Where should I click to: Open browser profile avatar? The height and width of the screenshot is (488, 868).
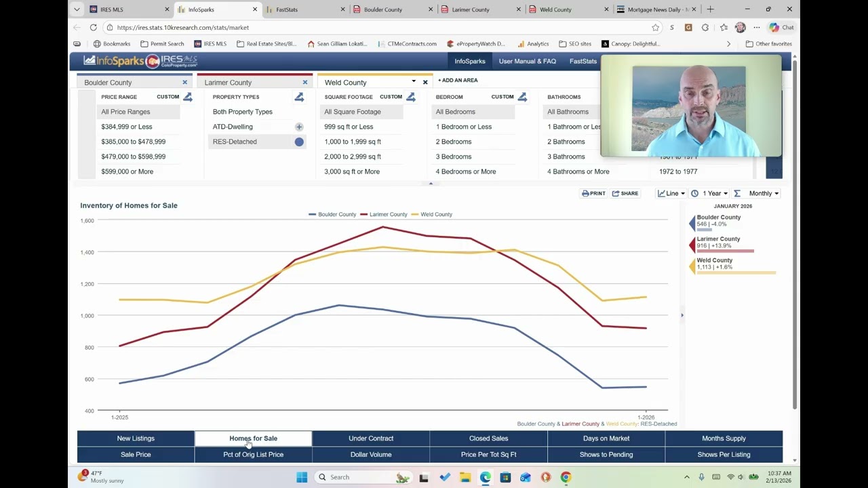pos(740,28)
